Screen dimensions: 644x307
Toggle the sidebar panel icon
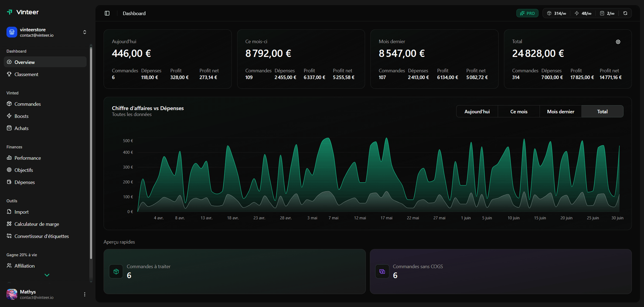tap(107, 13)
